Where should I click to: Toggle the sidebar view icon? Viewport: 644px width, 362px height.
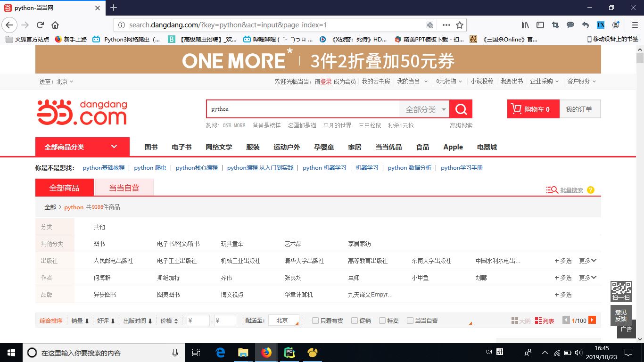click(540, 25)
